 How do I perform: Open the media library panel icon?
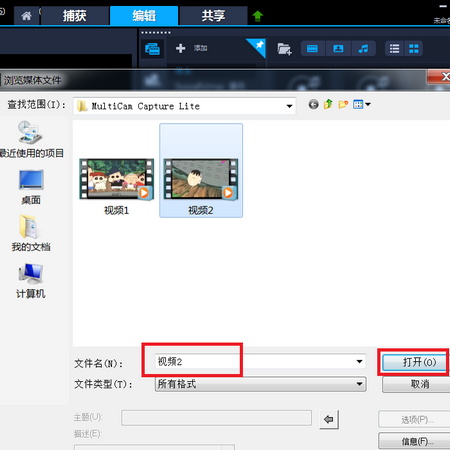tap(152, 49)
